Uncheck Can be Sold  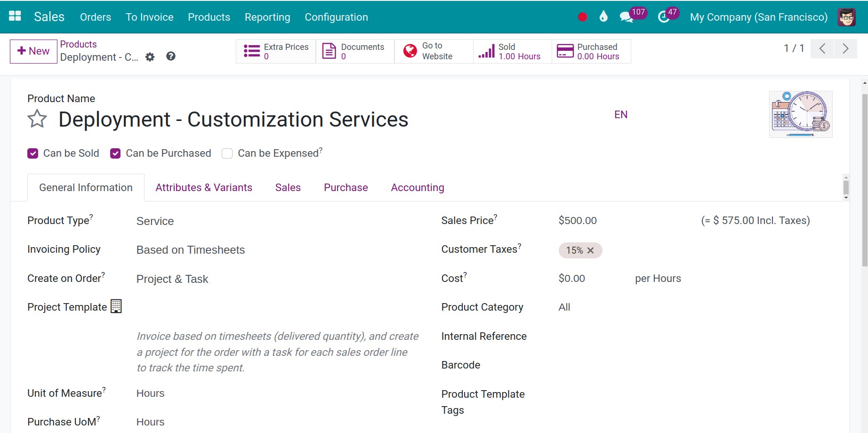(x=32, y=153)
